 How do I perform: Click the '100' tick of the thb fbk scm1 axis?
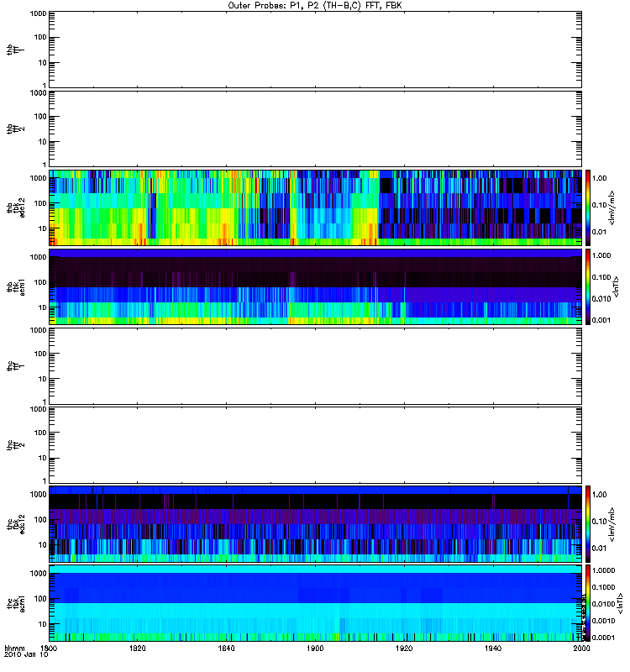click(x=40, y=282)
